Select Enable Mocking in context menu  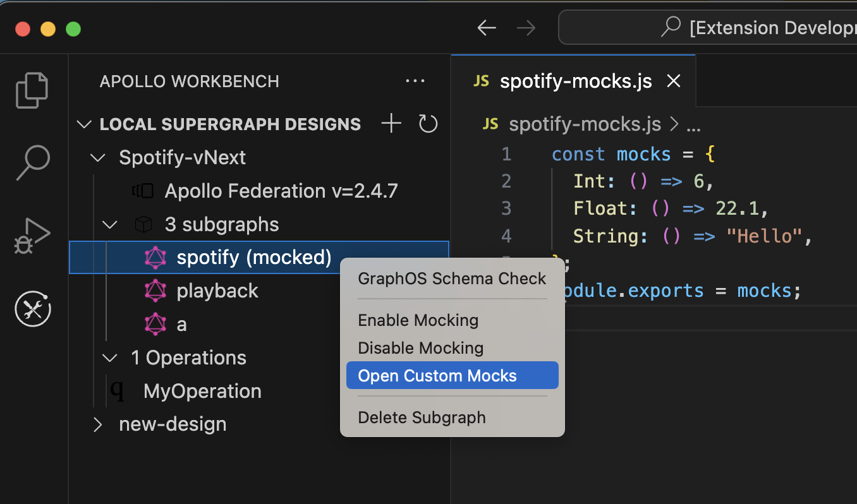pyautogui.click(x=452, y=320)
